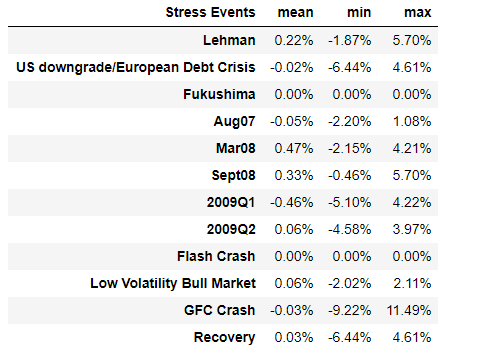
Task: Select the GFC Crash min value -9.22%
Action: point(350,310)
